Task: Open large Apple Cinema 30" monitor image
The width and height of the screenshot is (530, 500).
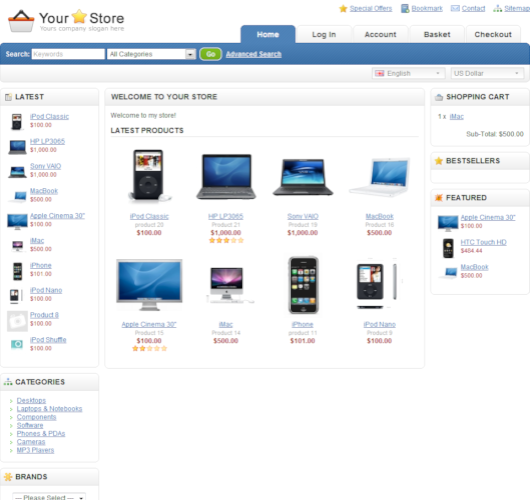Action: point(149,285)
